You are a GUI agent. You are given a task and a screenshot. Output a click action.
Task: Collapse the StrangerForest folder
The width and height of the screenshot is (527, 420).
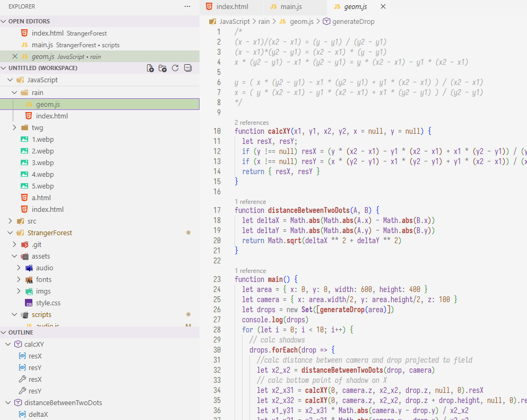(x=10, y=233)
